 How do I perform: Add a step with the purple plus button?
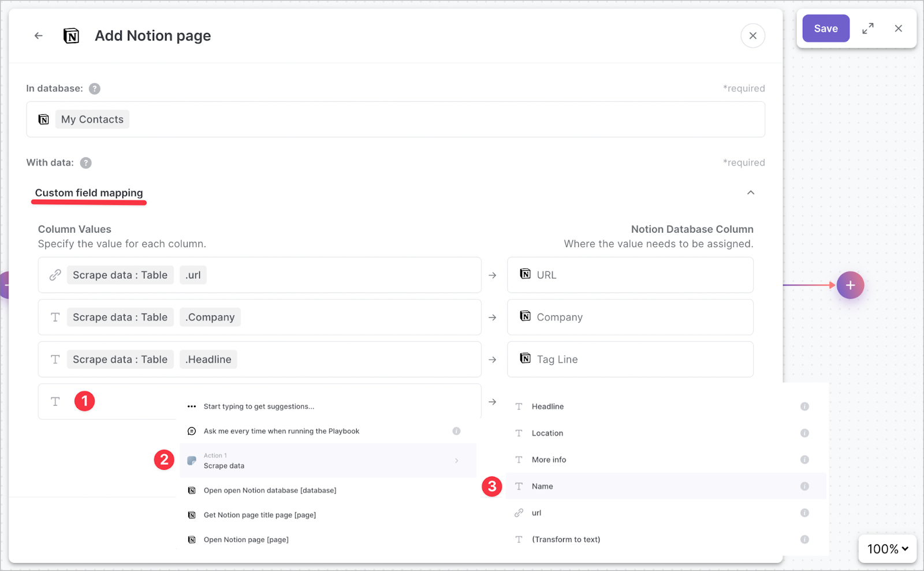(850, 285)
